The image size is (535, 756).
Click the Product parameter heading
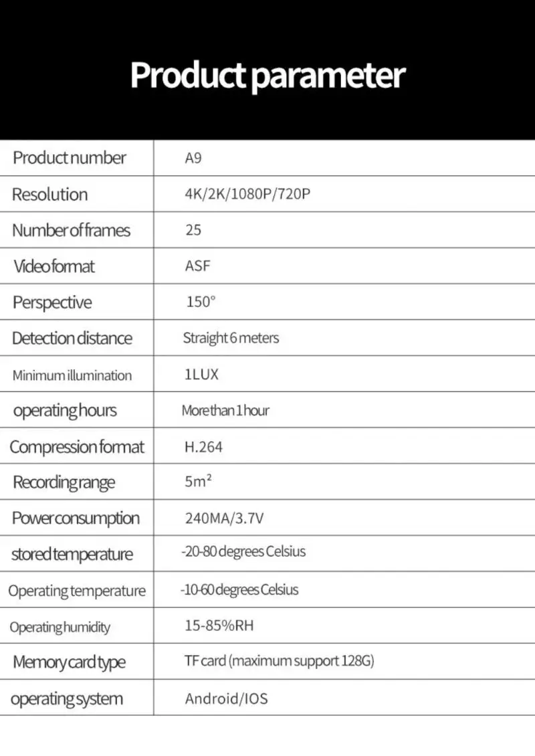coord(267,75)
